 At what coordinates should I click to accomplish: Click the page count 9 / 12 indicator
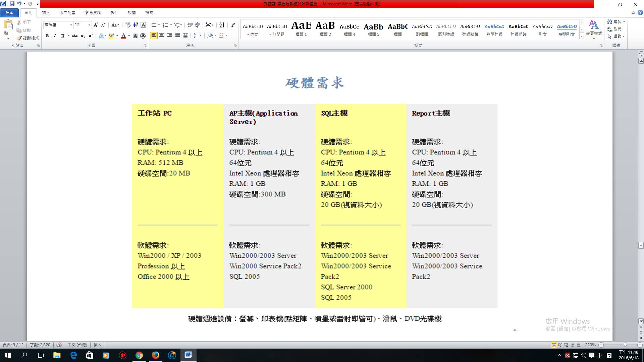(x=13, y=345)
